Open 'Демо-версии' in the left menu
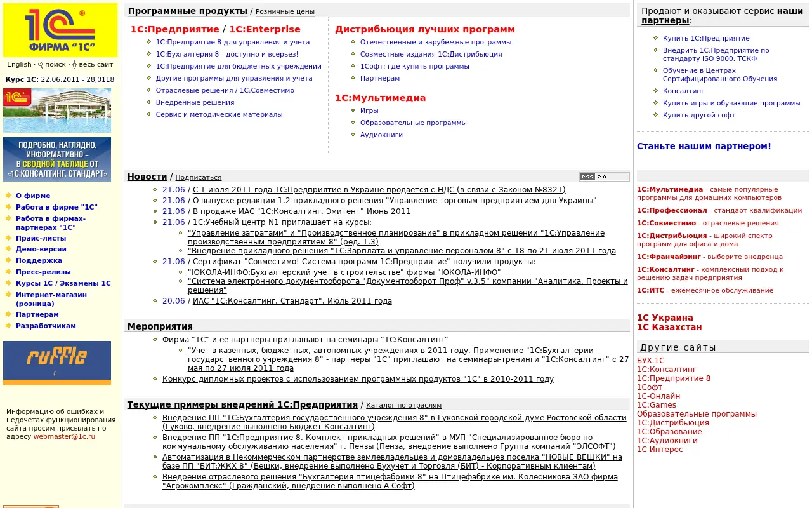This screenshot has height=508, width=812. (41, 249)
